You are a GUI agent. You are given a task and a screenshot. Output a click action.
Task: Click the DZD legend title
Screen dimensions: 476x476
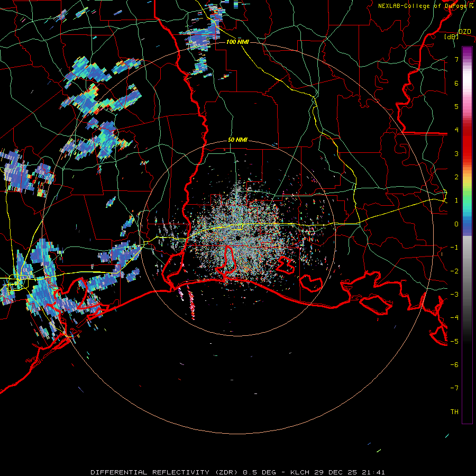tap(465, 31)
